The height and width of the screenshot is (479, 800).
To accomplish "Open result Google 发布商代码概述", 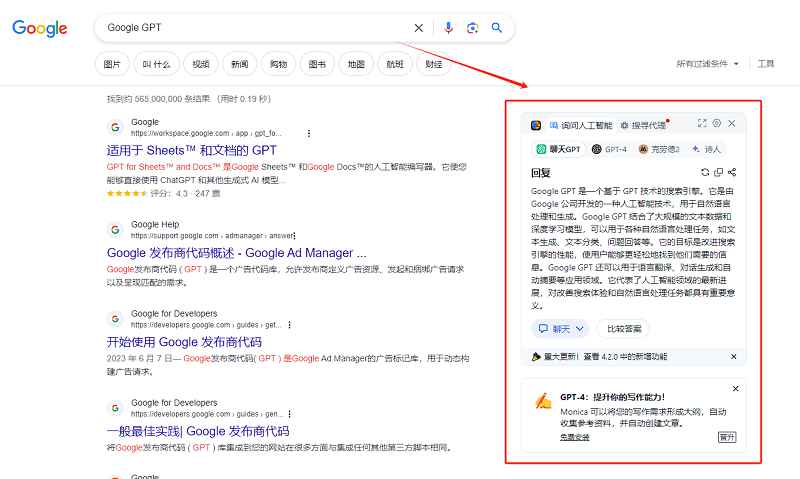I will (237, 253).
